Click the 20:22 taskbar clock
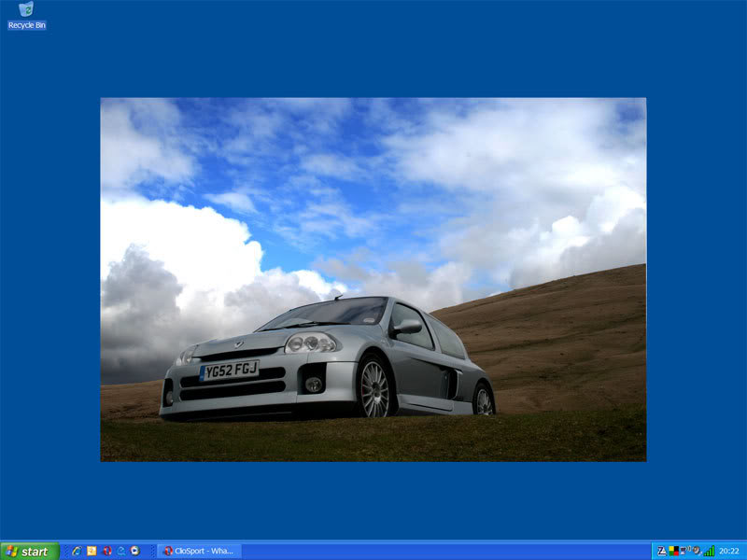Viewport: 747px width, 560px height. click(729, 551)
